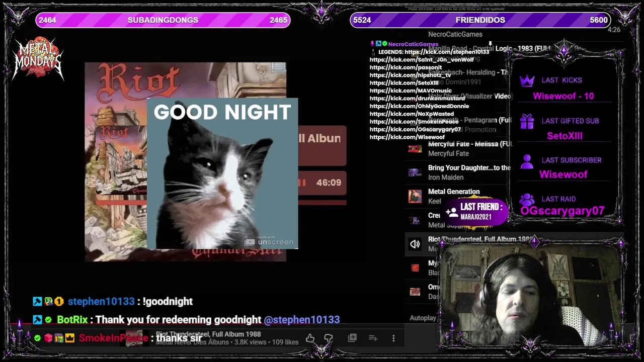Open the kick.com/hipshotz_tv link
Image resolution: width=644 pixels, height=362 pixels.
pyautogui.click(x=410, y=75)
